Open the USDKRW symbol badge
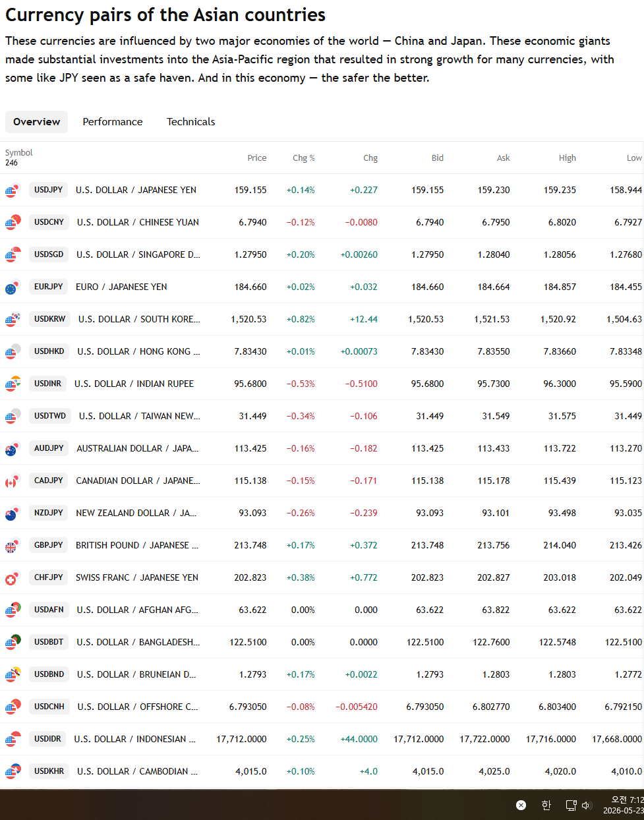 click(x=50, y=319)
